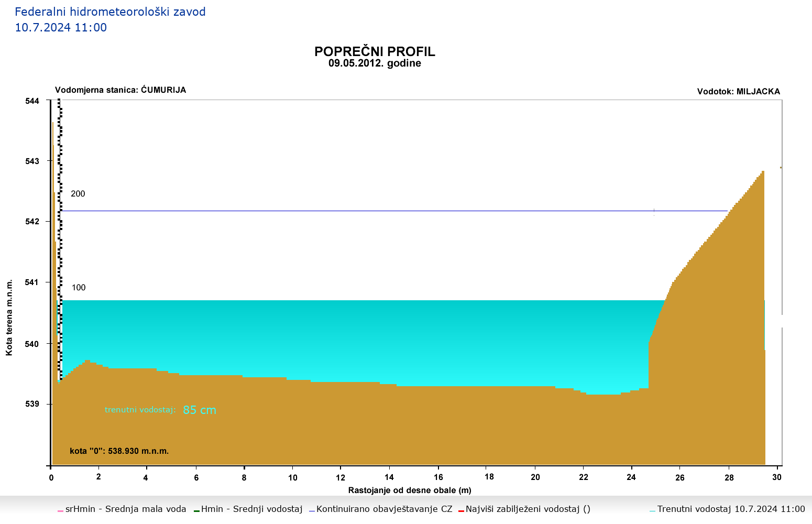Click the 200 level marker label
Screen dimensions: 812x524
tap(78, 194)
